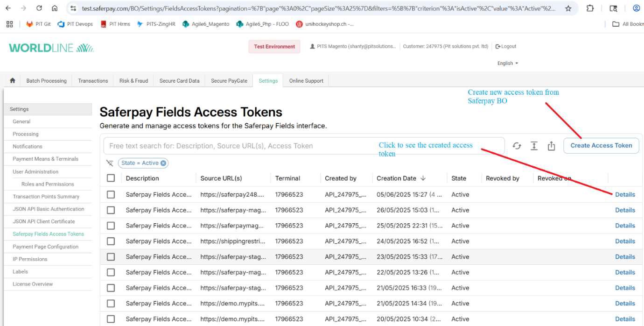
Task: Export the access tokens list
Action: click(x=551, y=146)
